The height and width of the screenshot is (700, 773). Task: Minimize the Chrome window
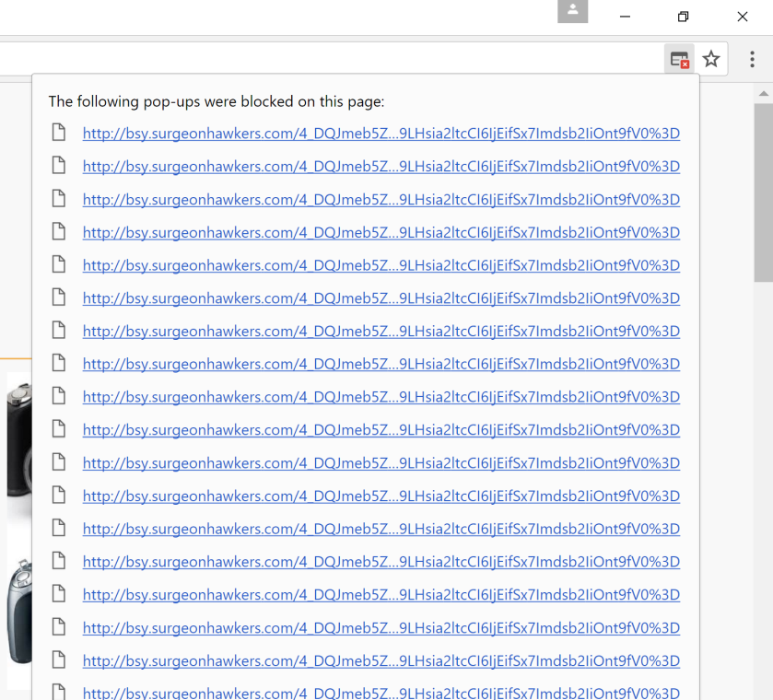(x=625, y=17)
